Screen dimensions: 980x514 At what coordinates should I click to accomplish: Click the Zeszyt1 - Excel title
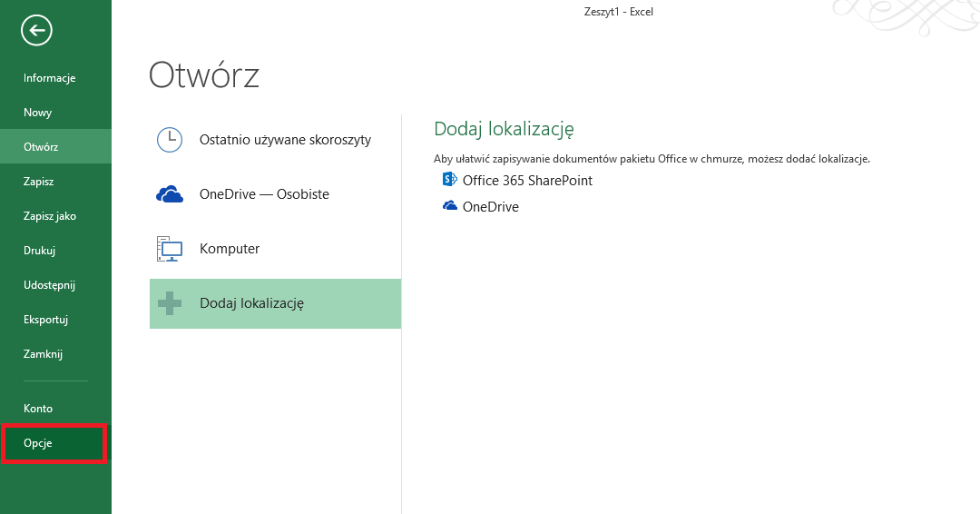click(619, 12)
